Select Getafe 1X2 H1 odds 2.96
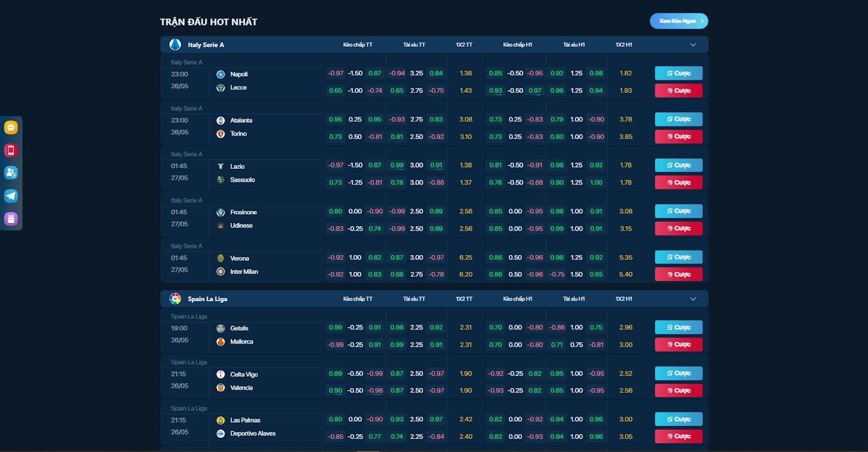 [x=626, y=327]
